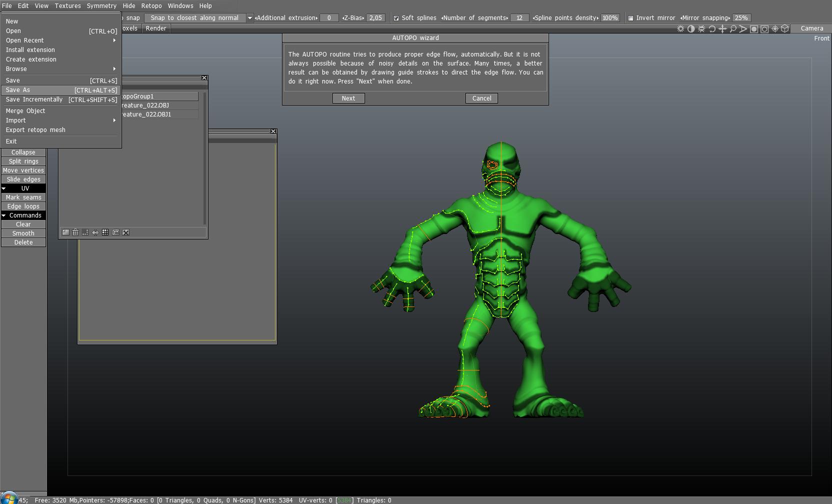Image resolution: width=832 pixels, height=504 pixels.
Task: Click Next in the AUTOPO wizard
Action: (348, 98)
